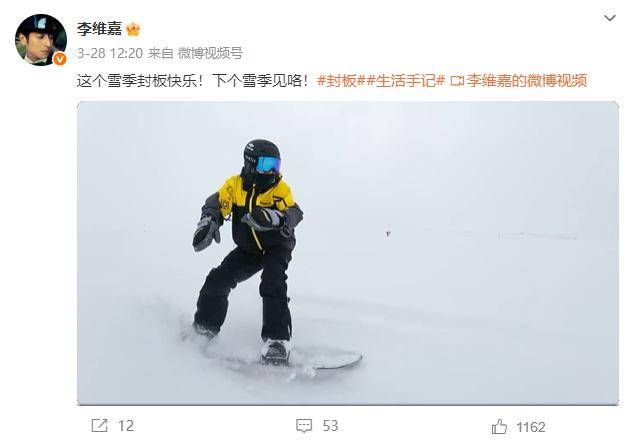Open the 53 comments count
The image size is (633, 442).
(x=330, y=426)
